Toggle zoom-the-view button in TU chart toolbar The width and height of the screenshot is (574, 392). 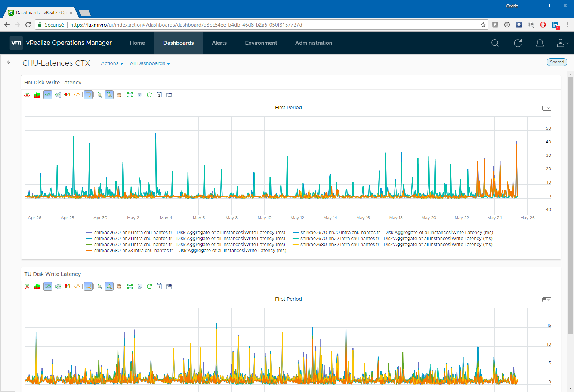click(x=109, y=286)
